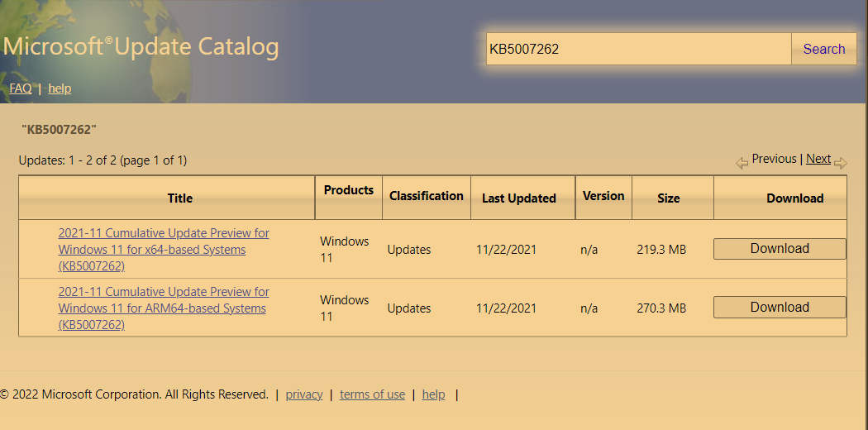
Task: Open x64-based Systems update title link
Action: 164,250
